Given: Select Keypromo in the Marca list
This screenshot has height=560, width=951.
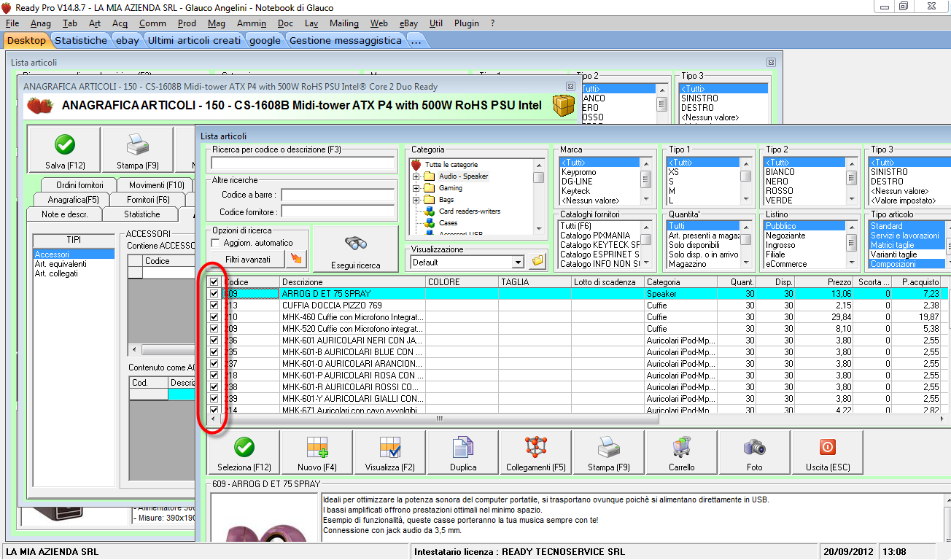Looking at the screenshot, I should pos(579,172).
